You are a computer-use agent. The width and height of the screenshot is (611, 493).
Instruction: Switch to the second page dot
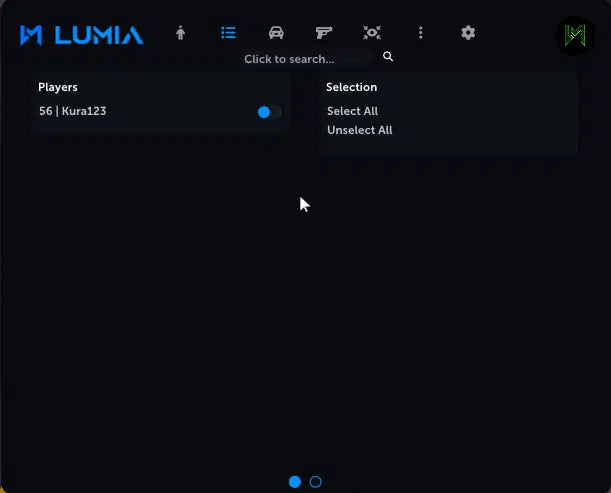point(316,482)
